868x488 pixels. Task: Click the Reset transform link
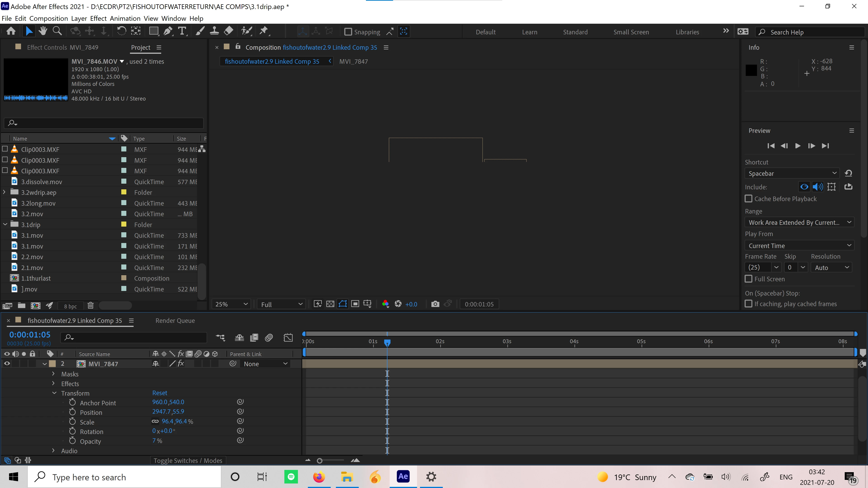(159, 393)
